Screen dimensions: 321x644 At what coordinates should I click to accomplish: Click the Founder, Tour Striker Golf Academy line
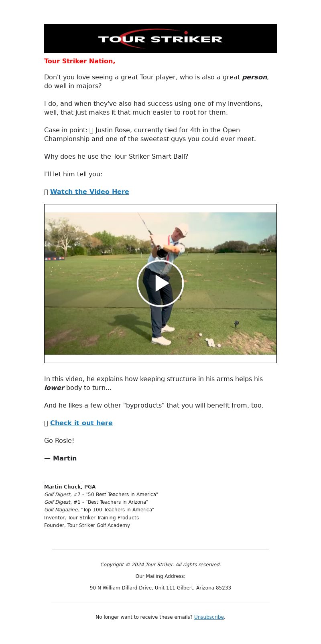[87, 525]
